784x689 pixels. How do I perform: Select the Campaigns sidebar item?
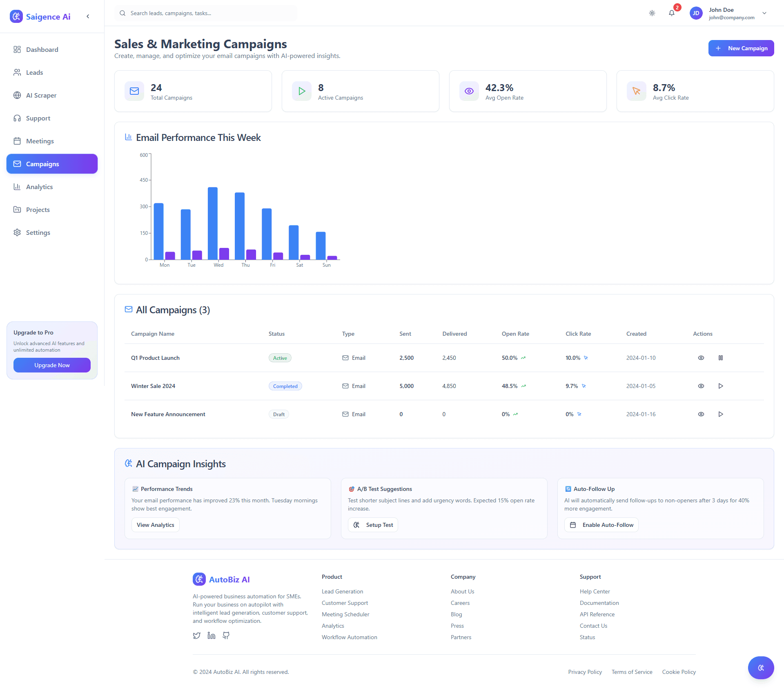52,164
